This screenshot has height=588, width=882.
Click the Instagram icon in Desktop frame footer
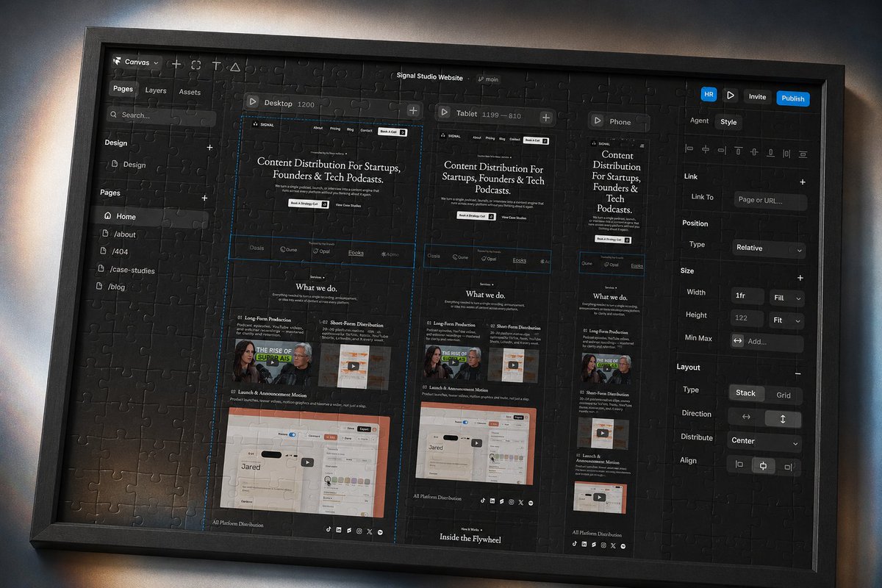pos(359,531)
